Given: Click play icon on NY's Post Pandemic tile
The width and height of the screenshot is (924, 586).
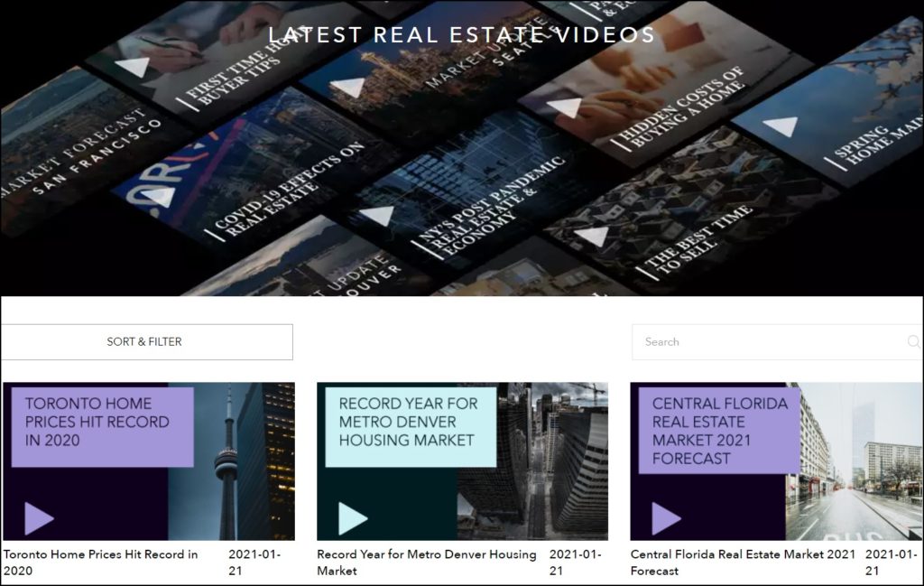Looking at the screenshot, I should coord(377,216).
